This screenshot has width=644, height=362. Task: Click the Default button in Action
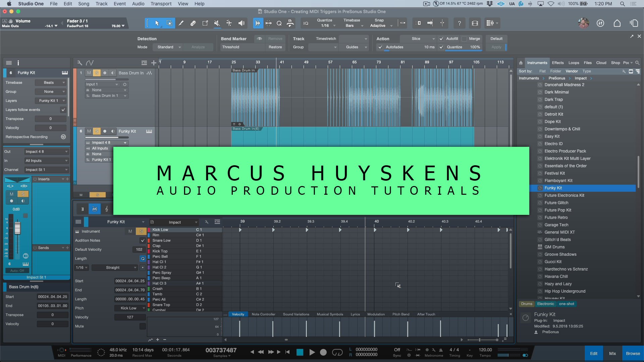[x=496, y=39]
